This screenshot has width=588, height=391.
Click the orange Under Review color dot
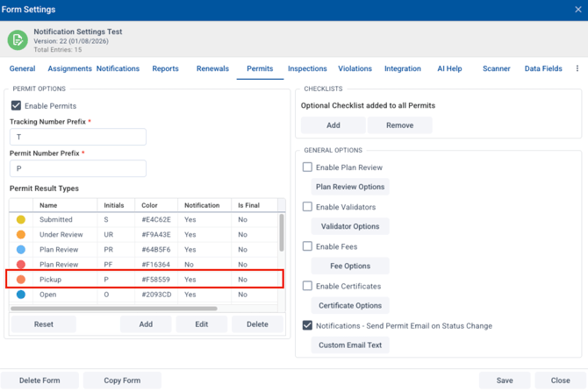coord(21,235)
